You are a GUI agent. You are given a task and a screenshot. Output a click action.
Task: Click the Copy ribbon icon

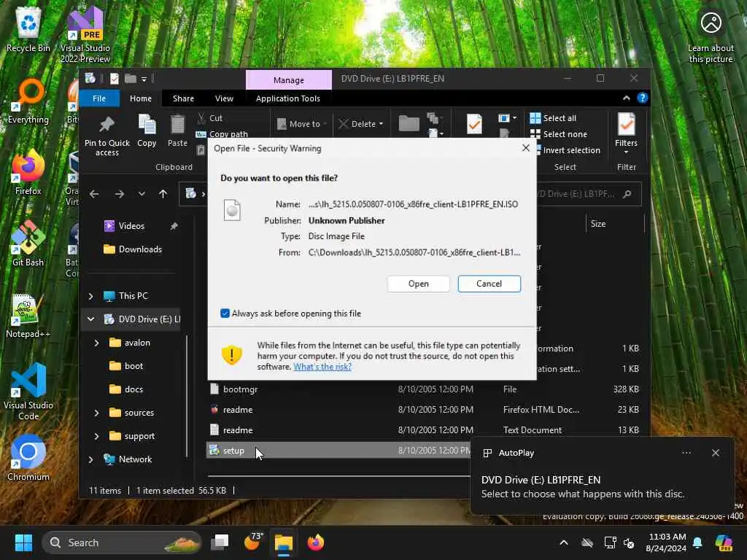[147, 131]
